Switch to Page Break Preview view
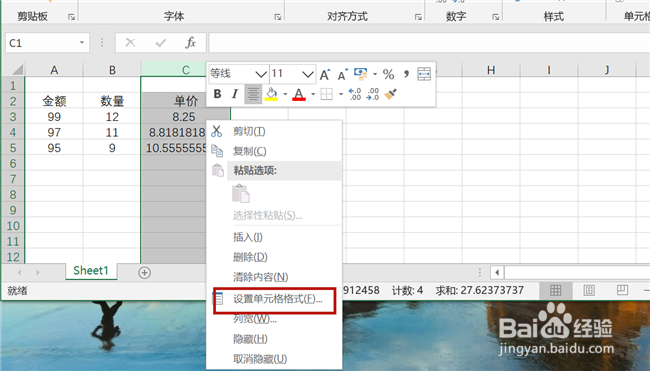 pyautogui.click(x=622, y=290)
